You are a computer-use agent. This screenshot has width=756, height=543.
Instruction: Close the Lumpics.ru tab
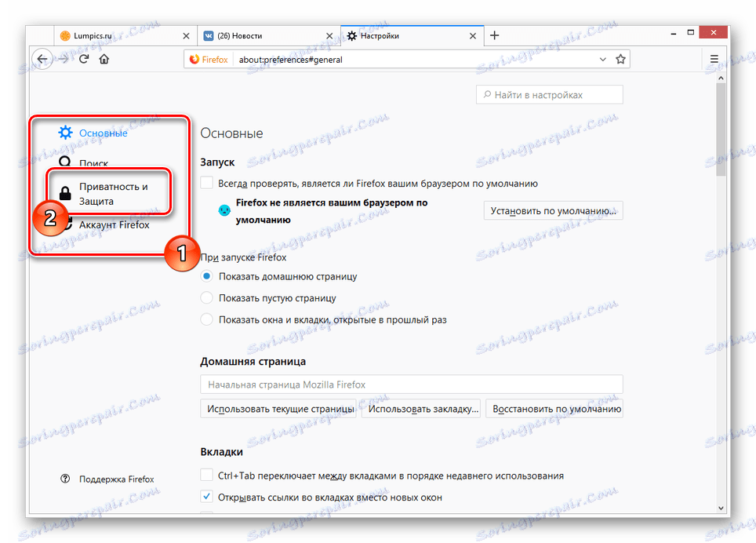click(x=186, y=35)
